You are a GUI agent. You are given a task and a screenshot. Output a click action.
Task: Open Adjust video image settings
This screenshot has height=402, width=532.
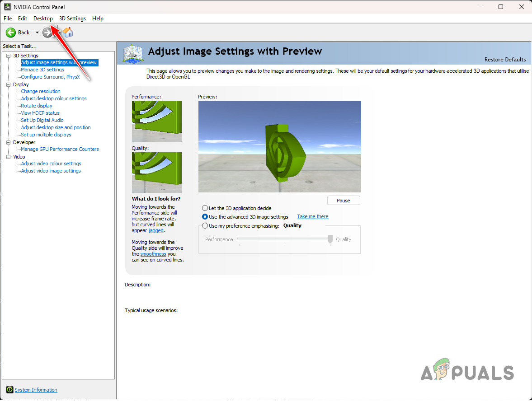point(51,171)
